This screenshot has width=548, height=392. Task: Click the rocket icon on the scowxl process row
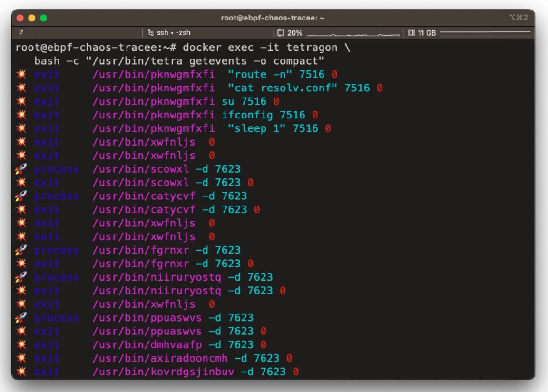21,169
